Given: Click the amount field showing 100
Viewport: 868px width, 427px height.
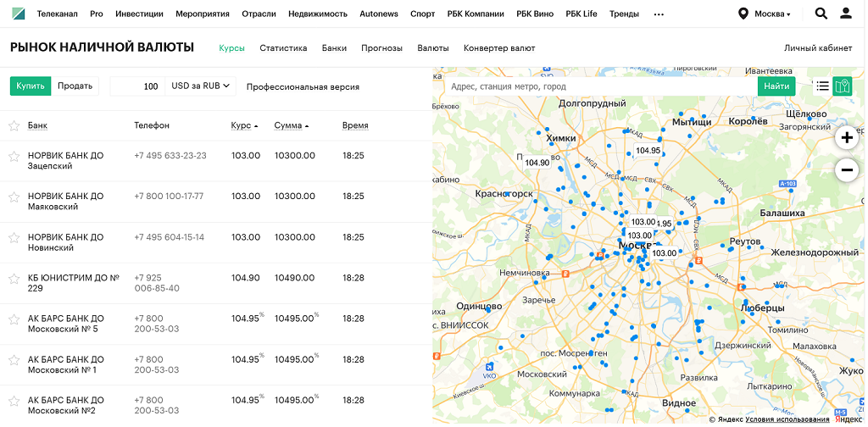Looking at the screenshot, I should click(x=137, y=86).
